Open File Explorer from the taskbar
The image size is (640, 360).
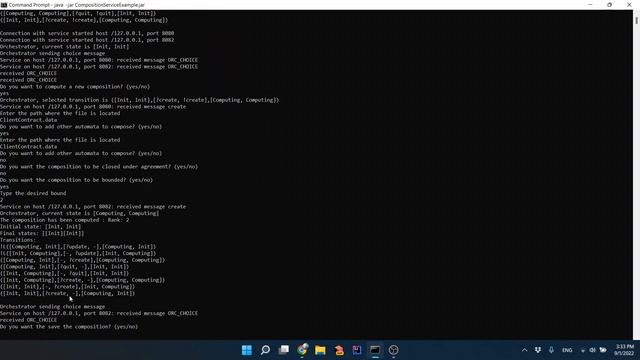click(x=320, y=350)
